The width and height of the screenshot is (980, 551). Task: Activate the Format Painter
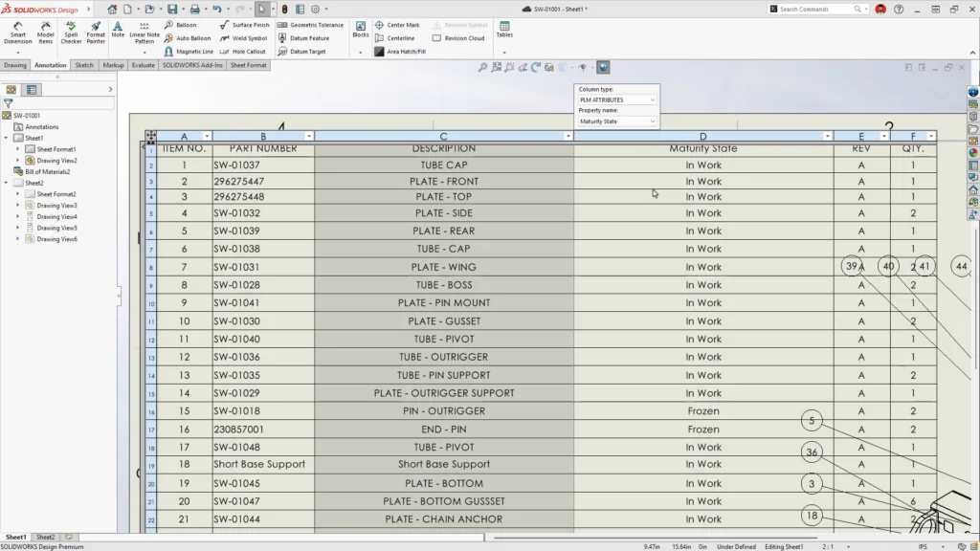[96, 30]
